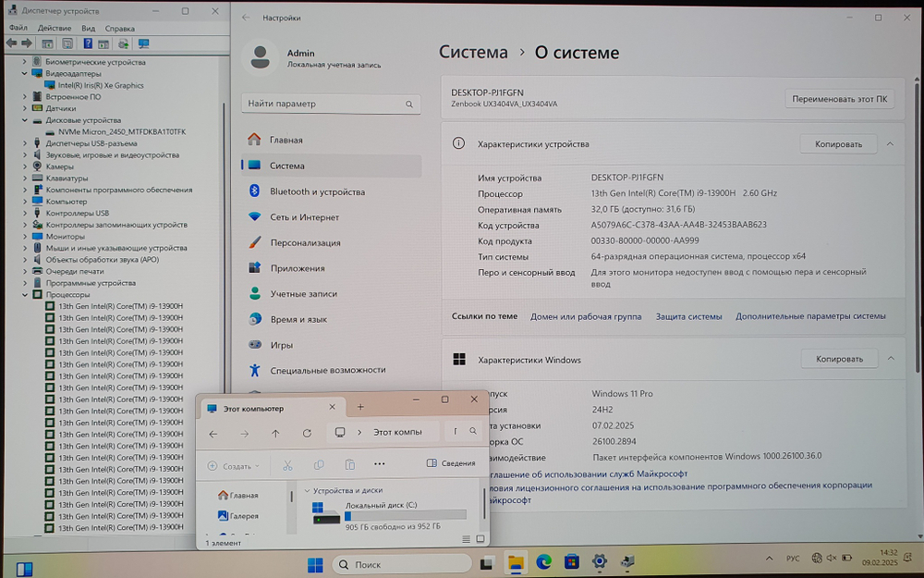The height and width of the screenshot is (578, 924).
Task: Open Microsoft Store from the taskbar
Action: pyautogui.click(x=572, y=562)
